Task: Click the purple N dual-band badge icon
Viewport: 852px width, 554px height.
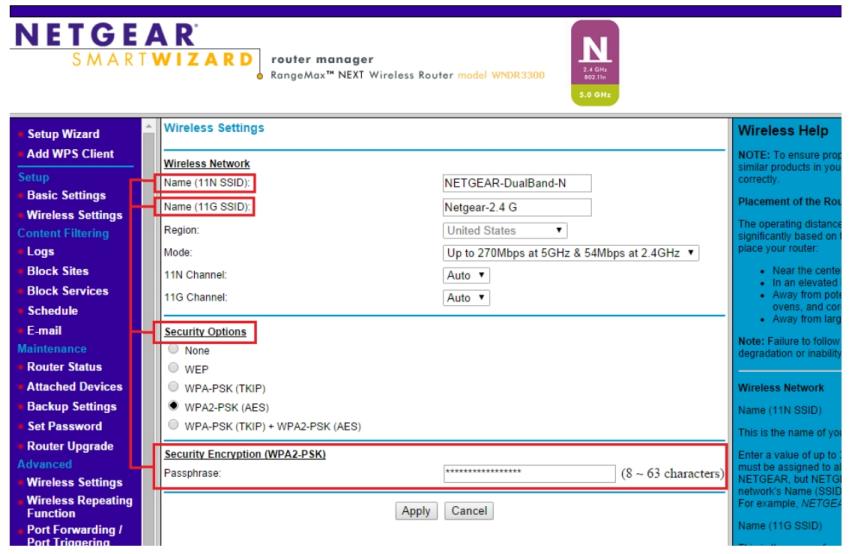Action: tap(595, 63)
